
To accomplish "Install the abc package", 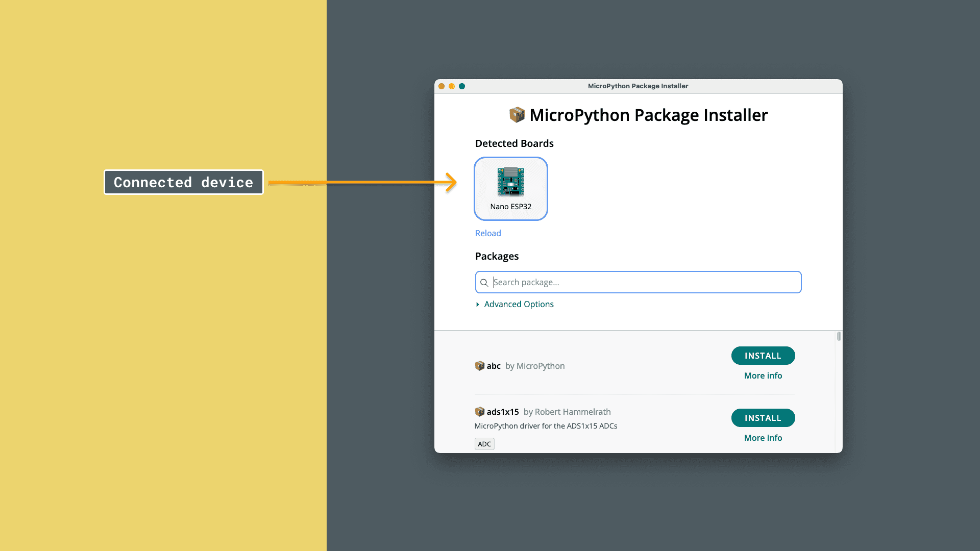I will (763, 356).
